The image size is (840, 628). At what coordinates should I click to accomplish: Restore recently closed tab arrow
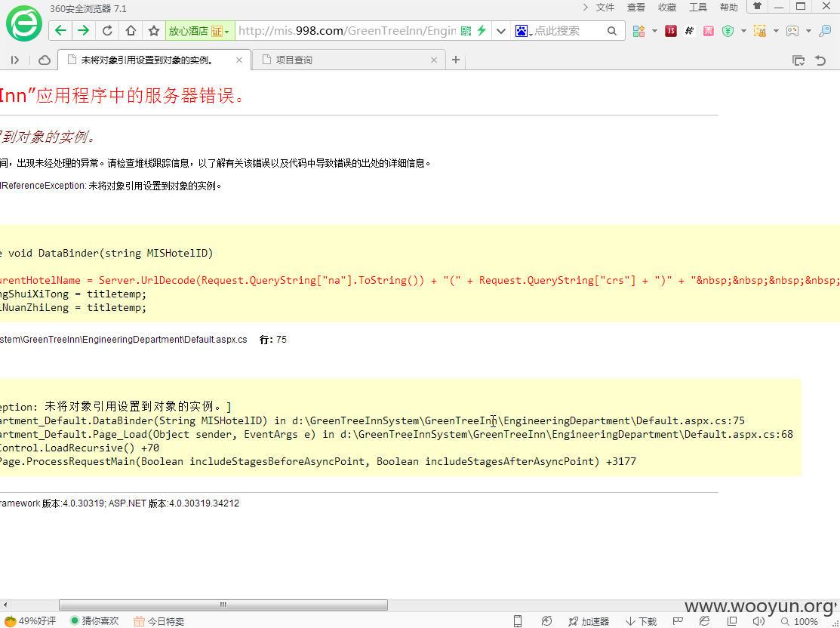(820, 60)
